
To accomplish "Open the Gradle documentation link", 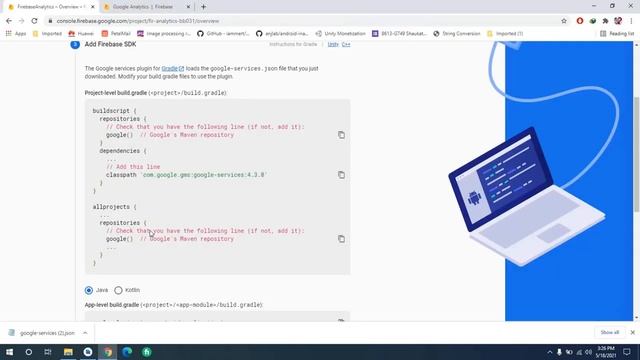I will coord(173,69).
